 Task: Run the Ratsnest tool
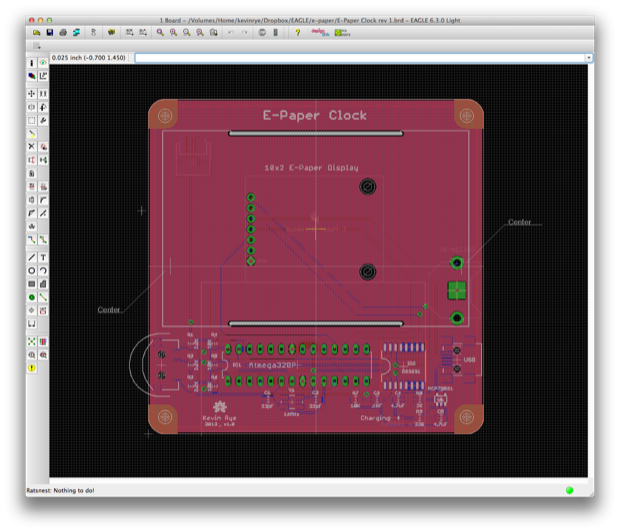pyautogui.click(x=32, y=341)
